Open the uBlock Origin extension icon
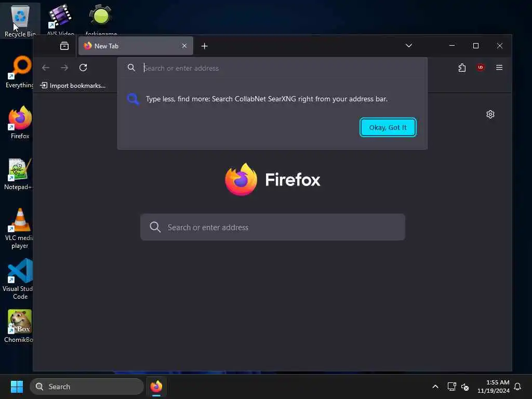Screen dimensions: 532x399 pyautogui.click(x=481, y=67)
